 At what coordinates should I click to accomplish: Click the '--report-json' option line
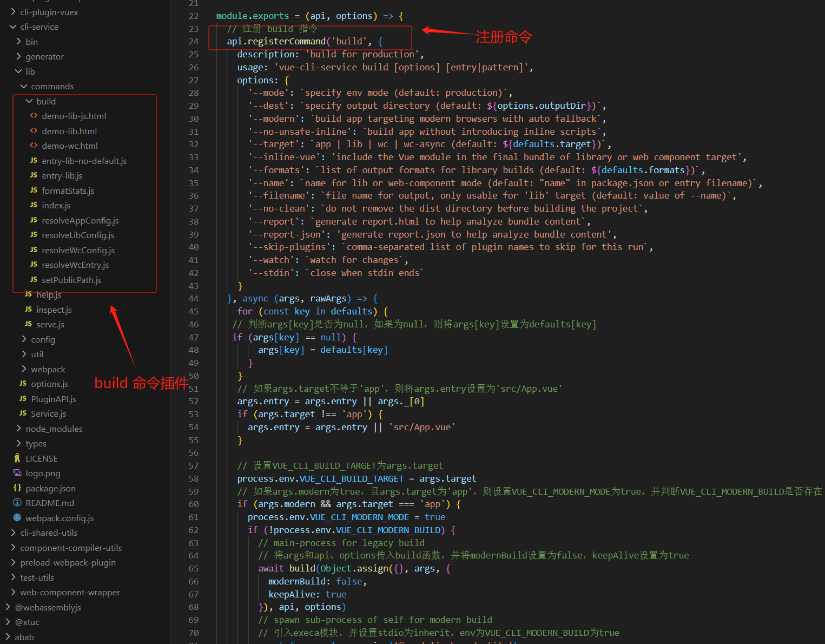(x=432, y=234)
